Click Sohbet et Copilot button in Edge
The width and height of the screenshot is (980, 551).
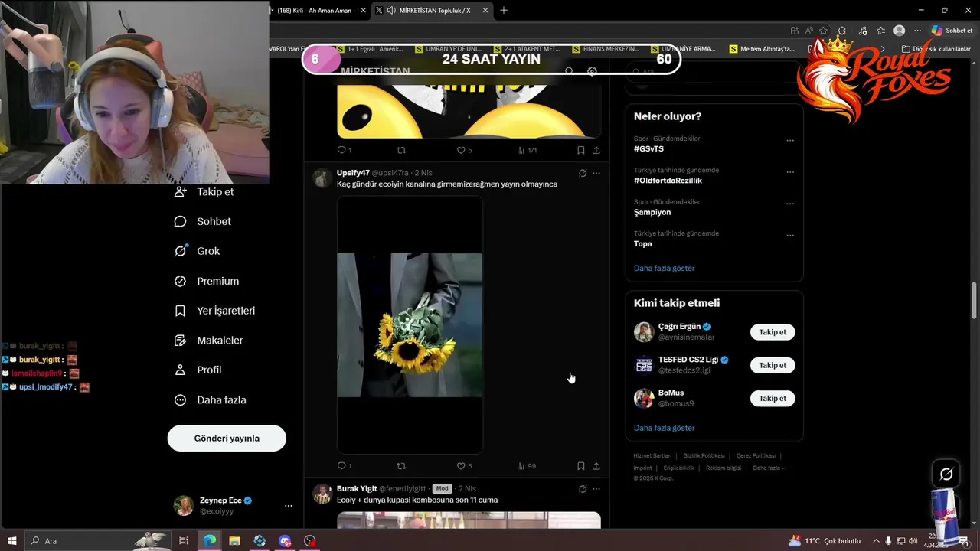(952, 31)
